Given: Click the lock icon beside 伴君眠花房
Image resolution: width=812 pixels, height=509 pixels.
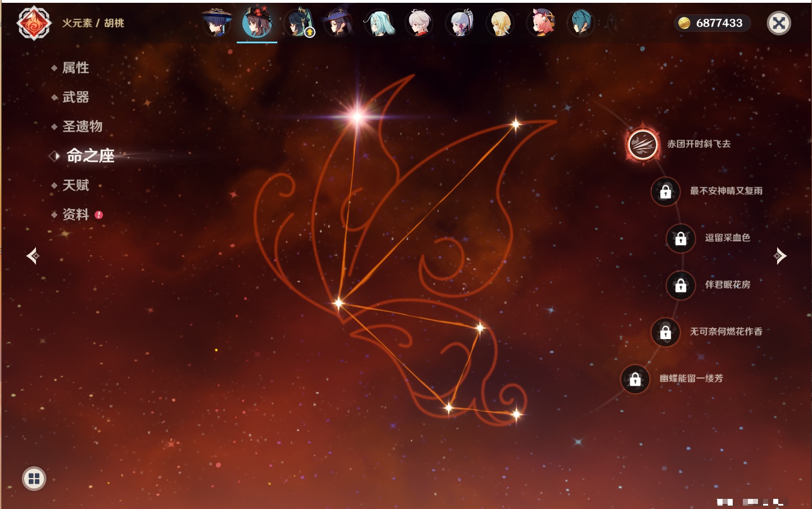Looking at the screenshot, I should (x=680, y=285).
